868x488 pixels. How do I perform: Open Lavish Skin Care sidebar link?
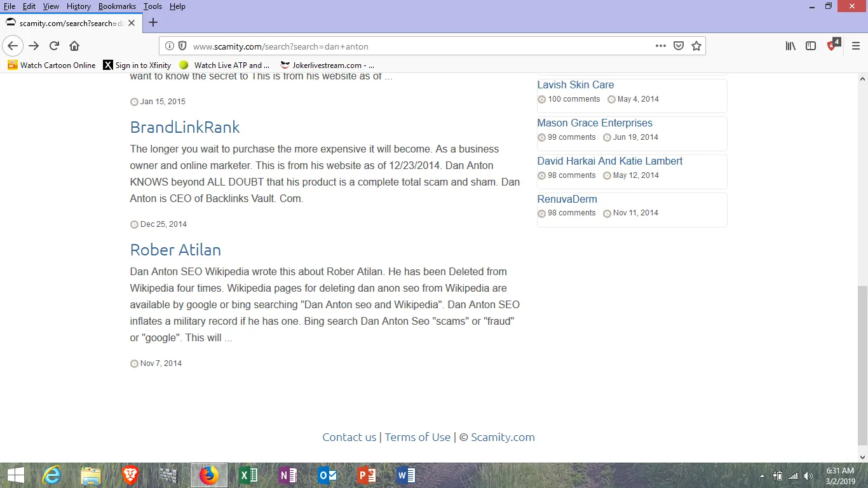(x=576, y=85)
